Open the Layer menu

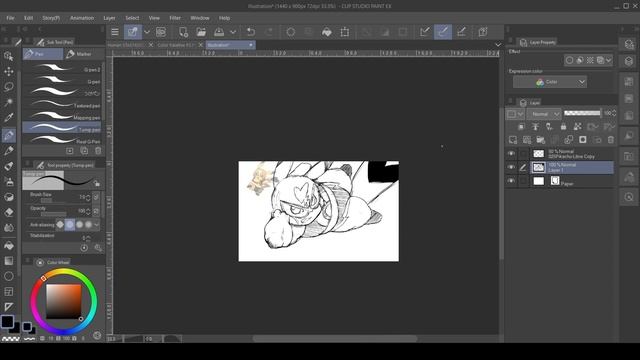point(109,18)
